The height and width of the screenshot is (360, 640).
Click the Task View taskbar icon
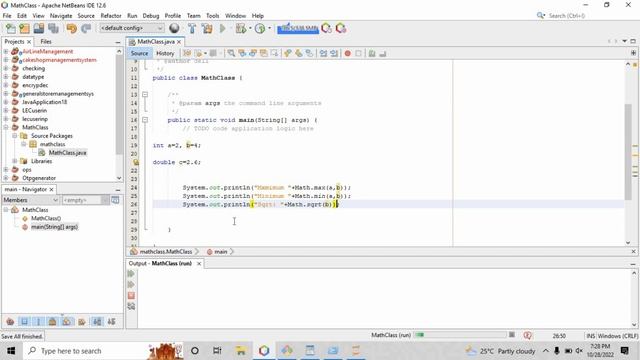click(217, 351)
